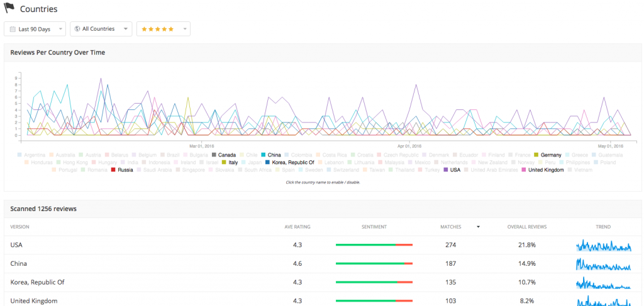The width and height of the screenshot is (644, 306).
Task: Open the Last 90 Days dropdown
Action: [x=35, y=29]
